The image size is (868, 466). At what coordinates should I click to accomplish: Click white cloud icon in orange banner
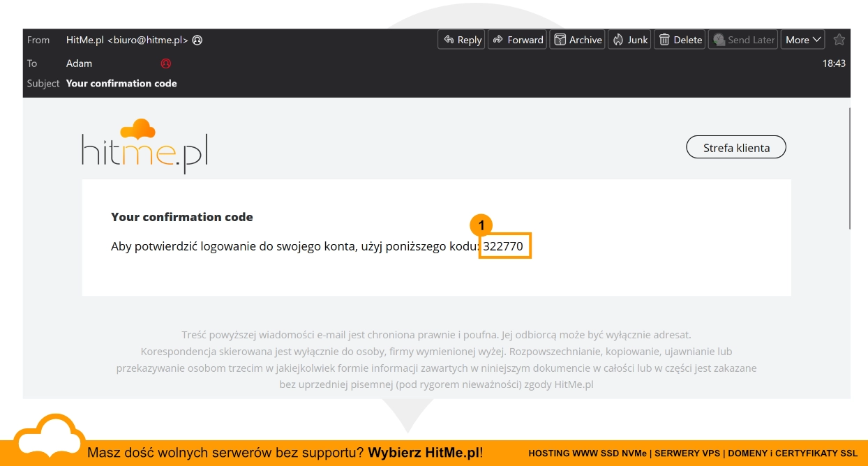click(49, 439)
